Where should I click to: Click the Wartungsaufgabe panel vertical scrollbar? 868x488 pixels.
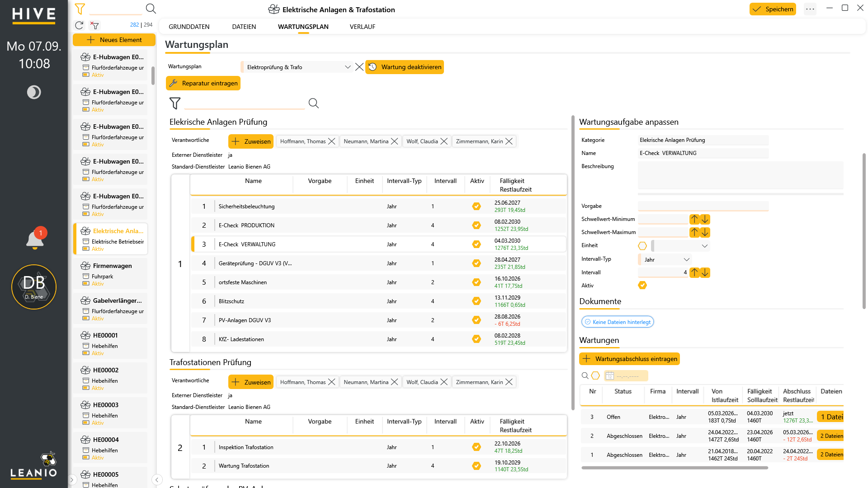tap(864, 230)
